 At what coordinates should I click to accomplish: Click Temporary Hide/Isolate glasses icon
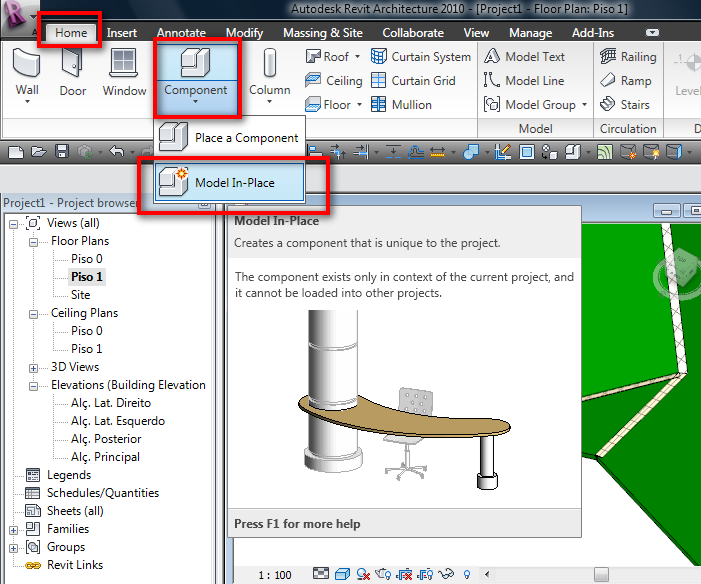tap(446, 574)
